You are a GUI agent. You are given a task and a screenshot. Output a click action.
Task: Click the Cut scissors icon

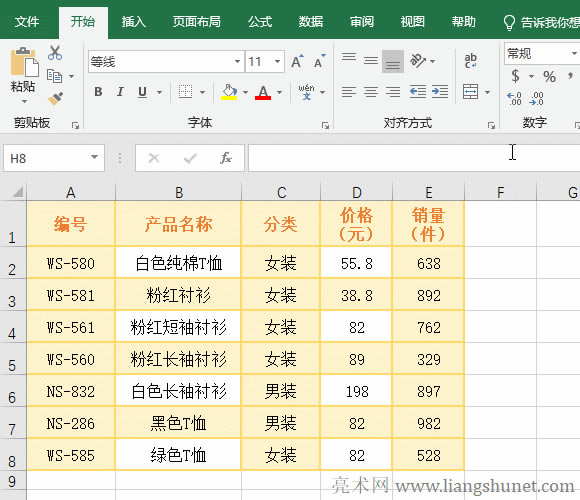55,53
